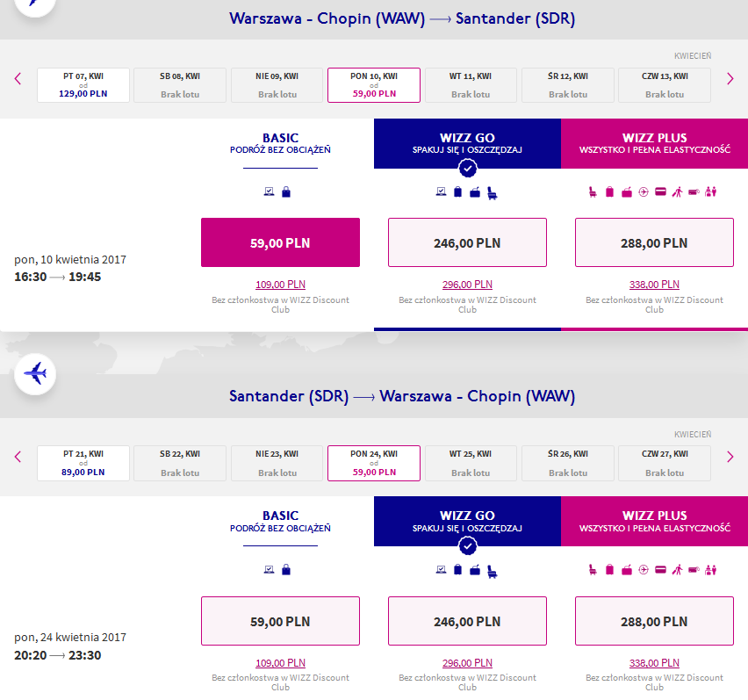The image size is (748, 700).
Task: Click outbound 296,00 PLN non-member price link
Action: click(x=467, y=285)
